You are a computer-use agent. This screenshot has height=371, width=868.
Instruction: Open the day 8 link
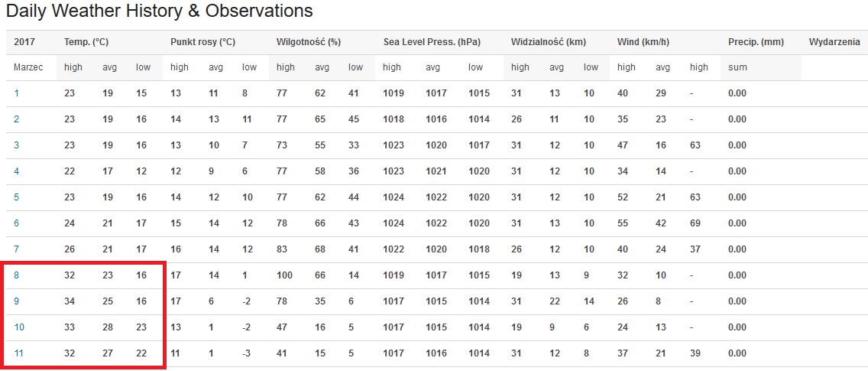[x=17, y=275]
